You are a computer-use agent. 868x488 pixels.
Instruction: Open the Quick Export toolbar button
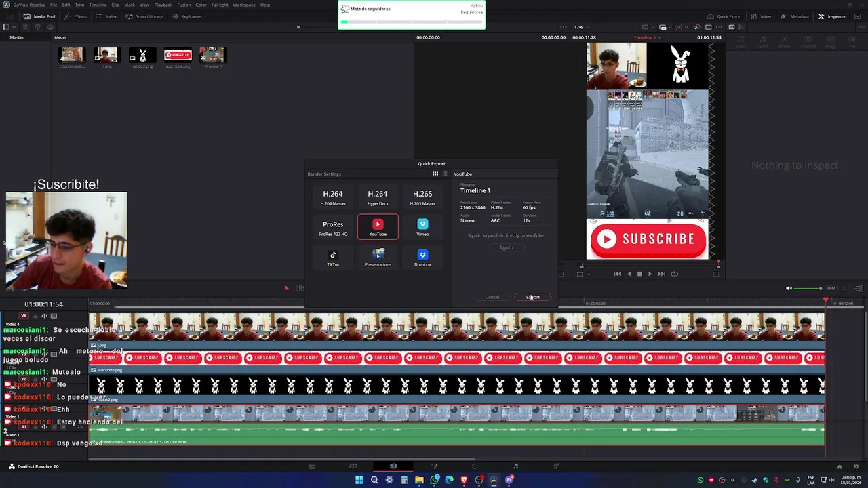pos(724,16)
